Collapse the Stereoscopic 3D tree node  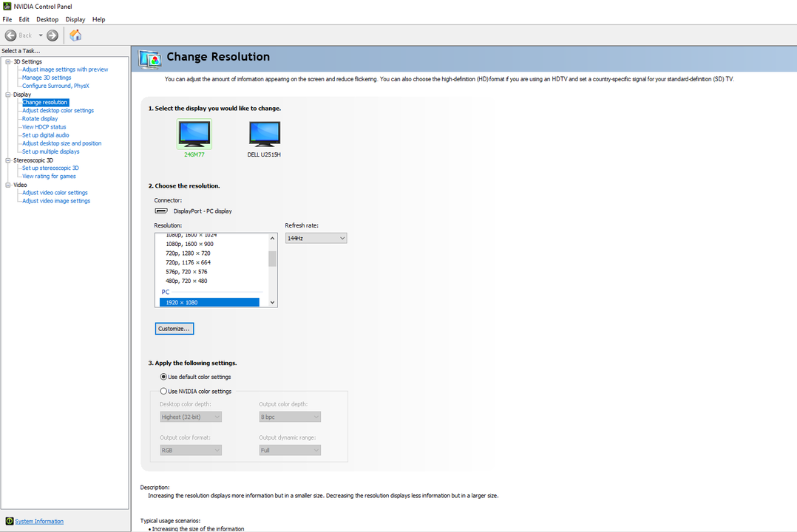coord(8,160)
